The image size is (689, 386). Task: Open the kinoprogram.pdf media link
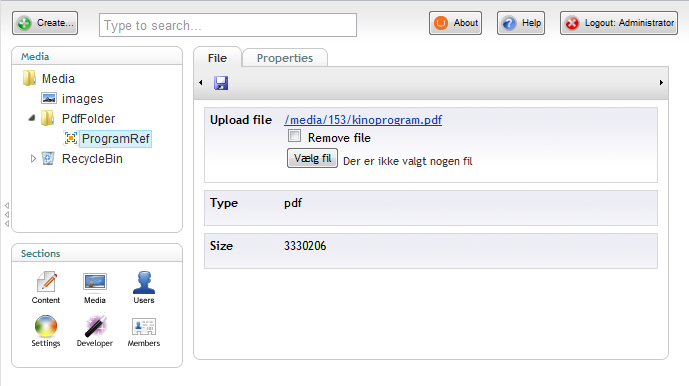point(363,120)
